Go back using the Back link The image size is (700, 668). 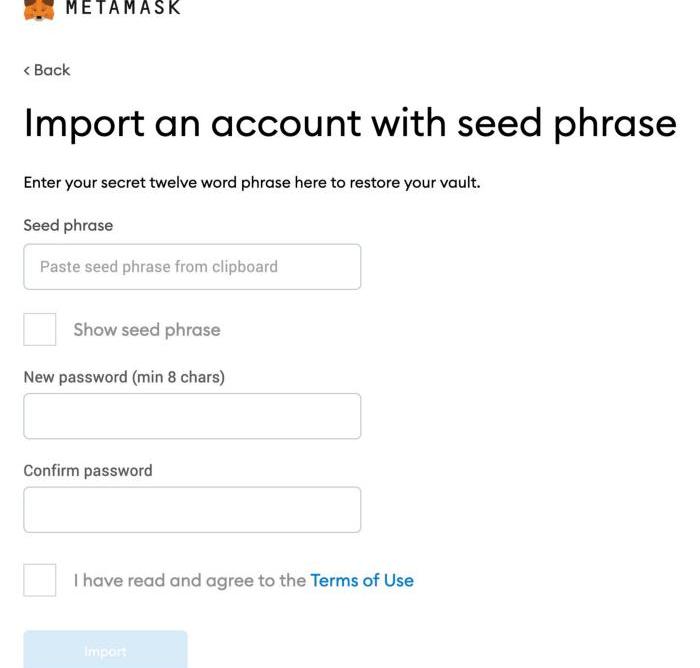(51, 70)
